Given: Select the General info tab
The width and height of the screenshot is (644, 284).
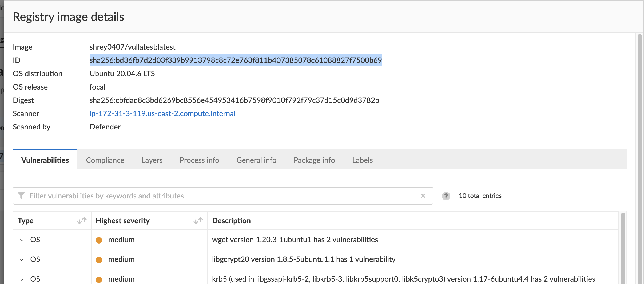Looking at the screenshot, I should click(256, 160).
